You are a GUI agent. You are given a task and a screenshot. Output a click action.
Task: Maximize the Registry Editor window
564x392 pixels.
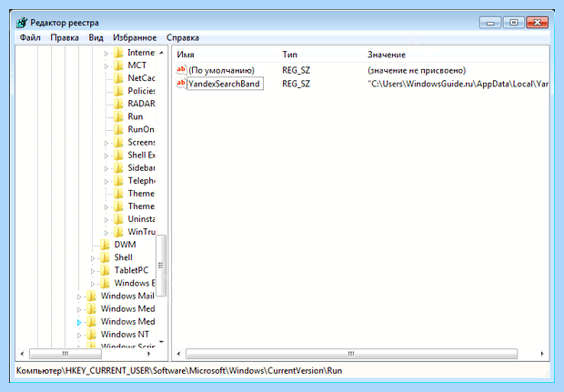point(513,23)
